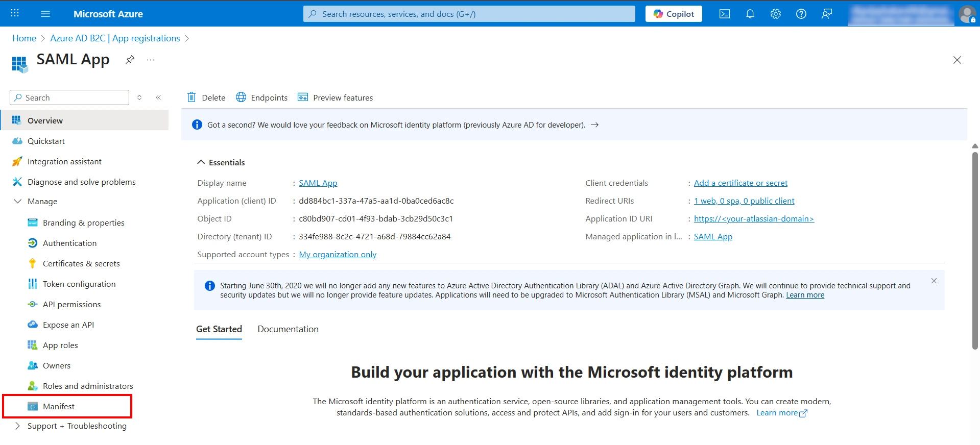Open Azure AD B2C App registrations breadcrumb
This screenshot has height=445, width=980.
pyautogui.click(x=115, y=38)
